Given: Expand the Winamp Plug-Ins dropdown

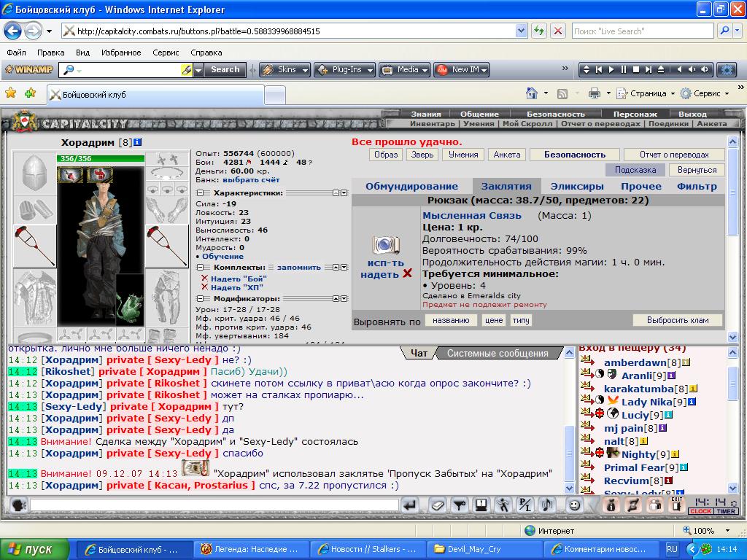Looking at the screenshot, I should point(344,70).
